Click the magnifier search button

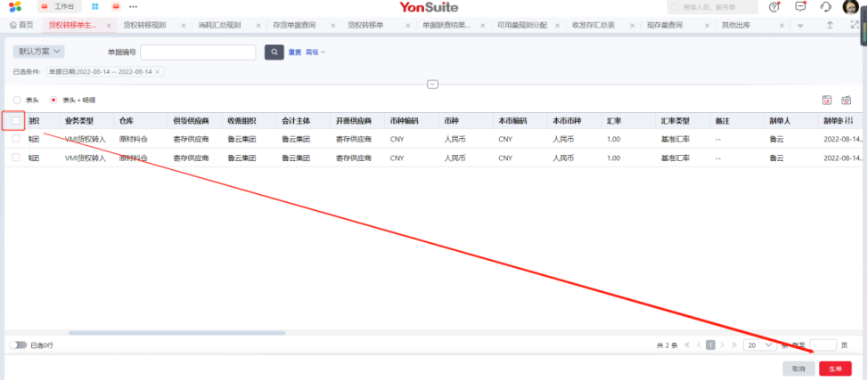click(x=274, y=53)
